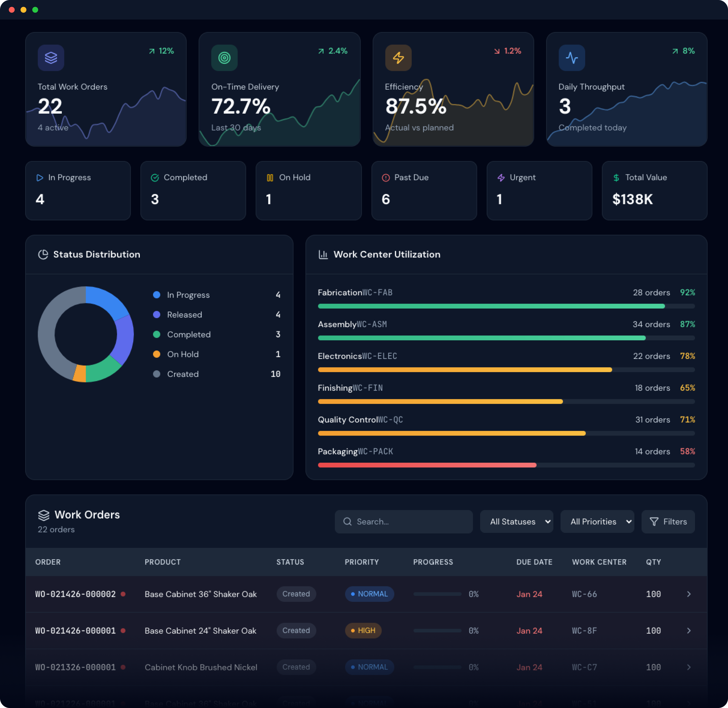Sort by the DUE DATE column header
The height and width of the screenshot is (708, 728).
534,562
